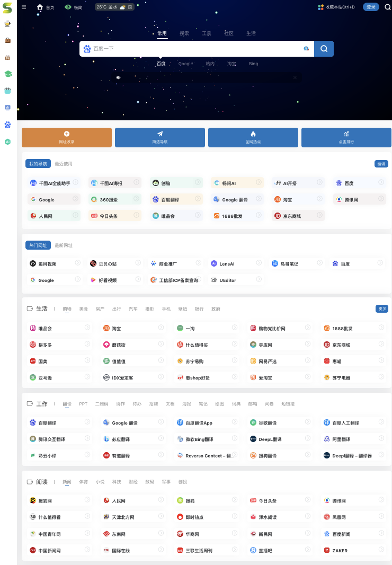Open the 二维码 subcategory in 工作
The width and height of the screenshot is (392, 565).
coord(102,404)
